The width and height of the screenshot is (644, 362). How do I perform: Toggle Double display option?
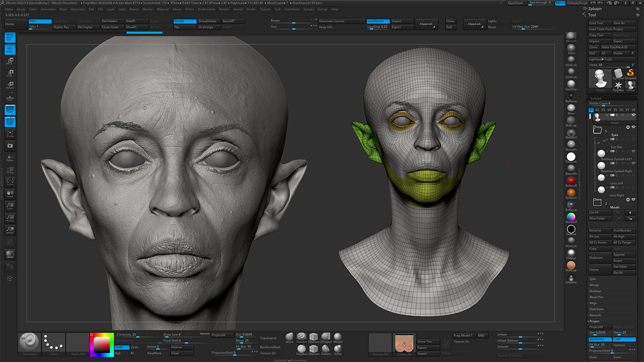pyautogui.click(x=185, y=21)
